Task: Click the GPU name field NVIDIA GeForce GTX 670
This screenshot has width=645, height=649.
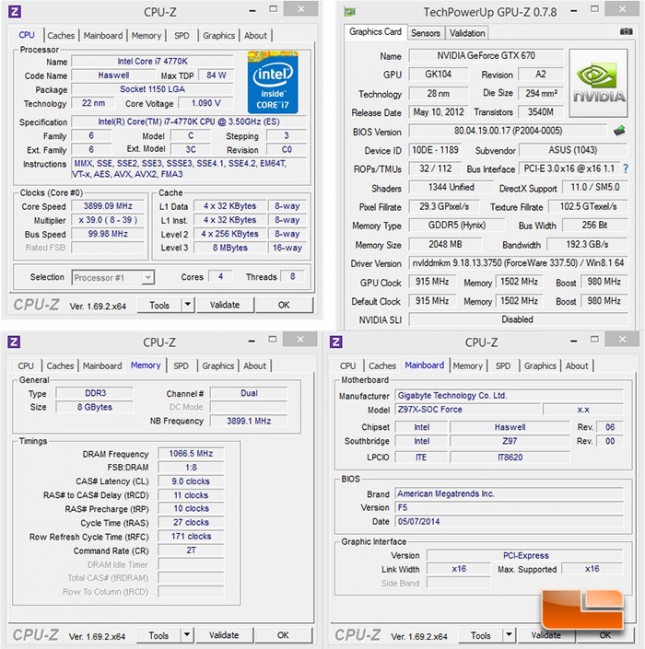Action: (486, 55)
